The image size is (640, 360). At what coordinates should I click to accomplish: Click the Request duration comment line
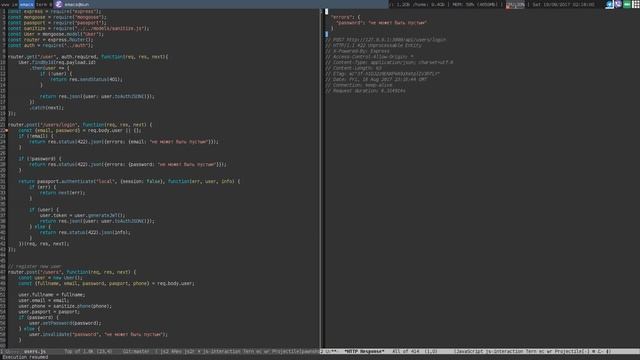(x=366, y=91)
